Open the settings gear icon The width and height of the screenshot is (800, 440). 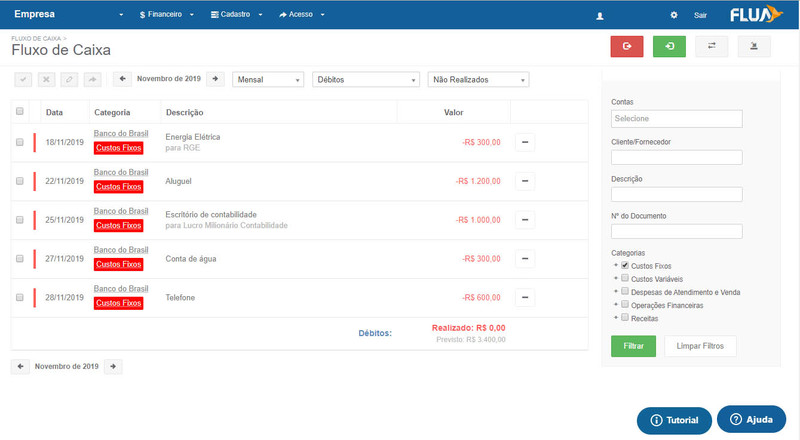[x=673, y=16]
